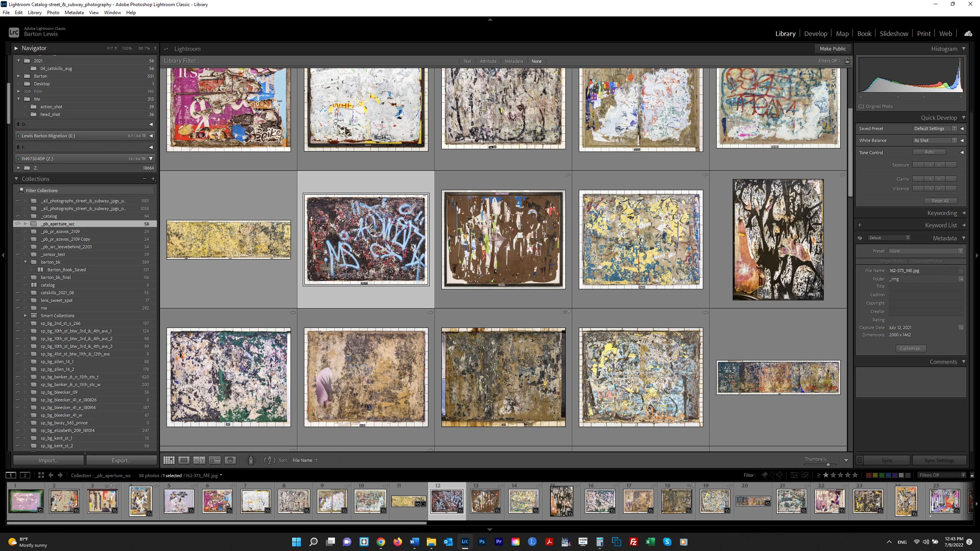Image resolution: width=980 pixels, height=551 pixels.
Task: Switch to Loupe view icon
Action: [x=184, y=460]
